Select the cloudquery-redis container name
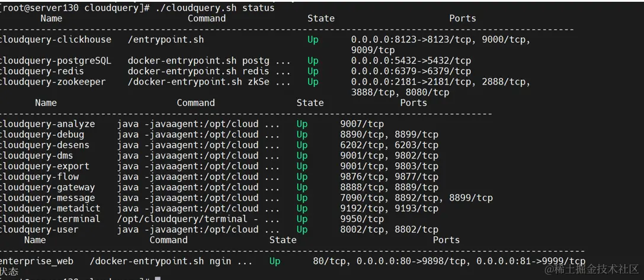Viewport: 644px width, 280px height. tap(42, 72)
